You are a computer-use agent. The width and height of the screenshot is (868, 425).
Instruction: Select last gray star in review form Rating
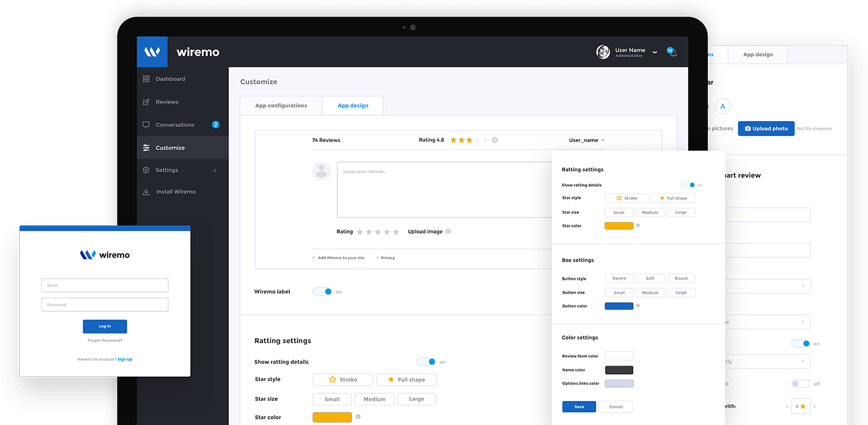(396, 232)
